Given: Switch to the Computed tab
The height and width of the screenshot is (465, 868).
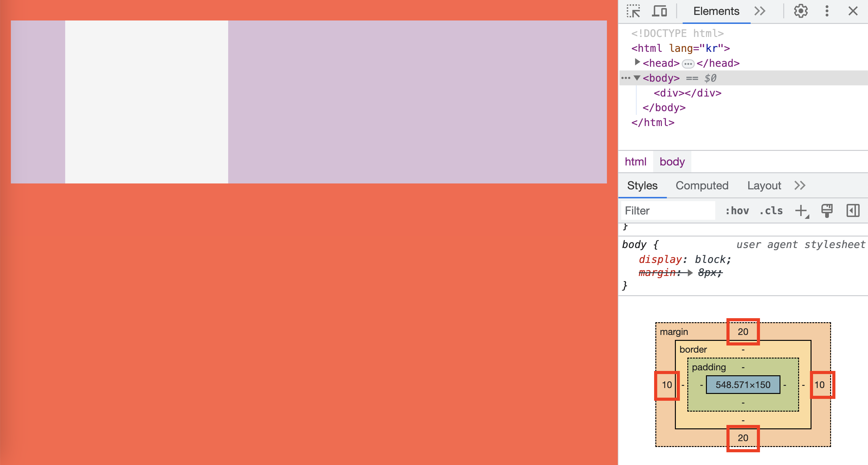Looking at the screenshot, I should (x=702, y=186).
